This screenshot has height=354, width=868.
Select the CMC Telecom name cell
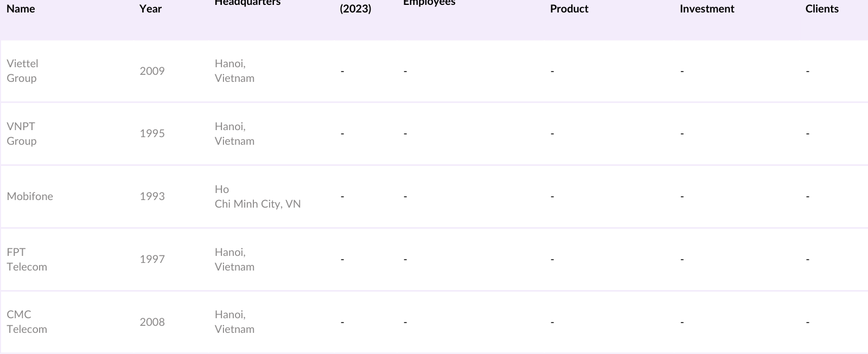tap(27, 321)
